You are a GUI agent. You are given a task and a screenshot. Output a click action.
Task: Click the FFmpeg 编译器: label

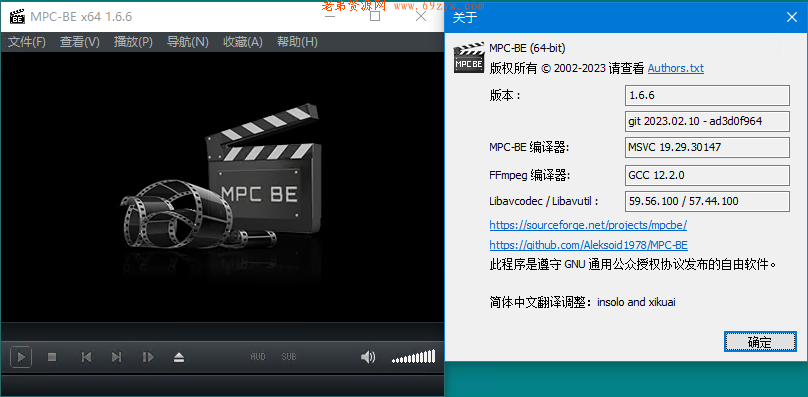pos(530,175)
